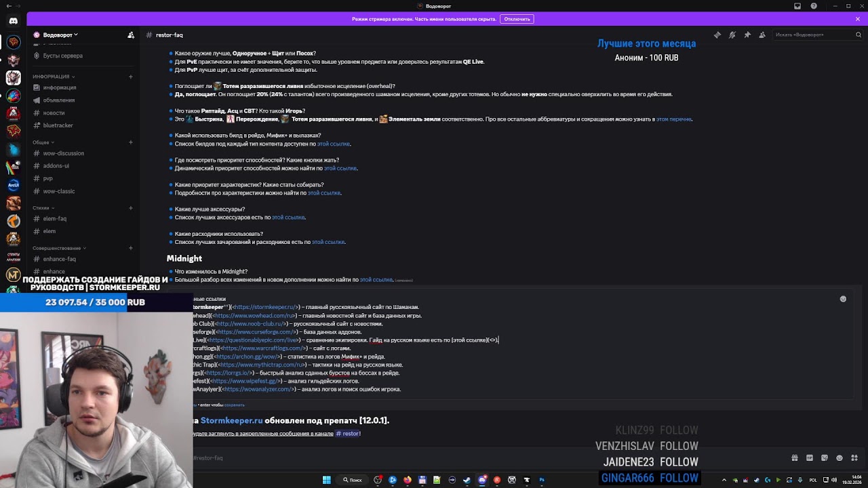Image resolution: width=868 pixels, height=488 pixels.
Task: Collapse the Совершенствование category
Action: pos(59,248)
